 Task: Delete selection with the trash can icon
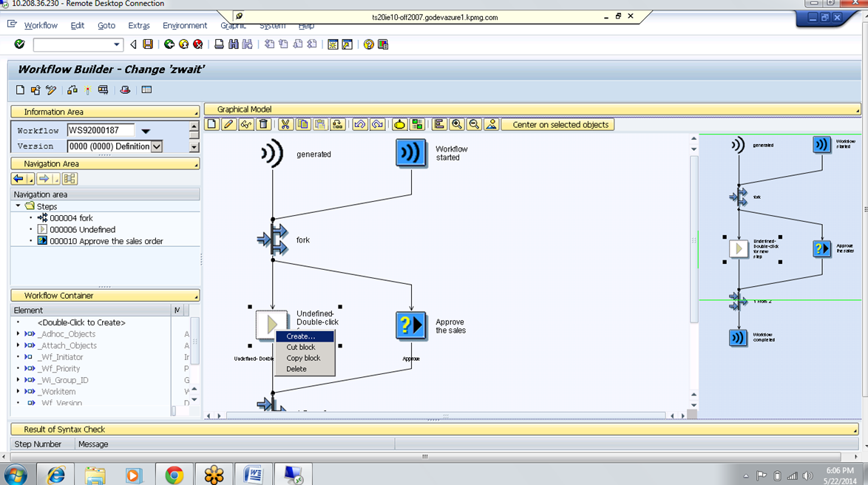click(263, 123)
